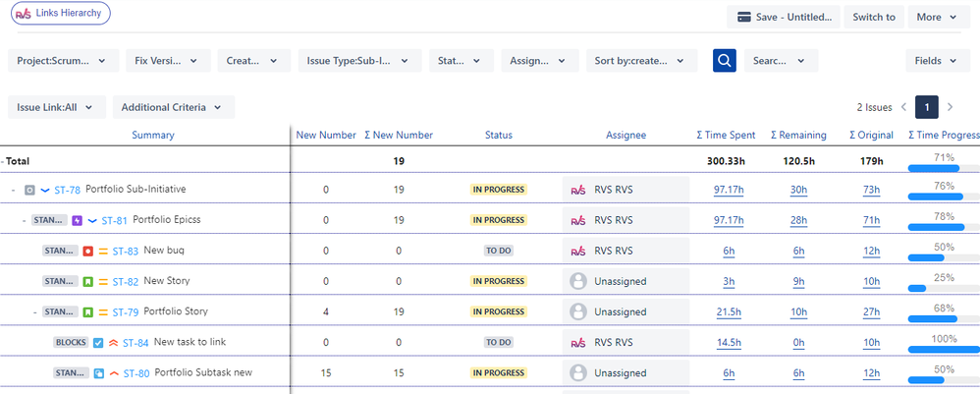Click the red bug icon for ST-83
This screenshot has width=980, height=394.
pos(88,251)
